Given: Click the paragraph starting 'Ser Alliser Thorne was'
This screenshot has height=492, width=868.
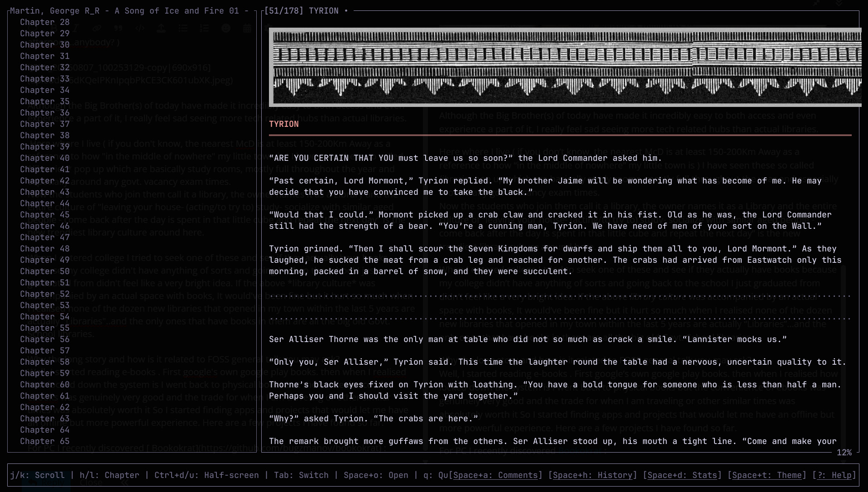Looking at the screenshot, I should tap(528, 339).
